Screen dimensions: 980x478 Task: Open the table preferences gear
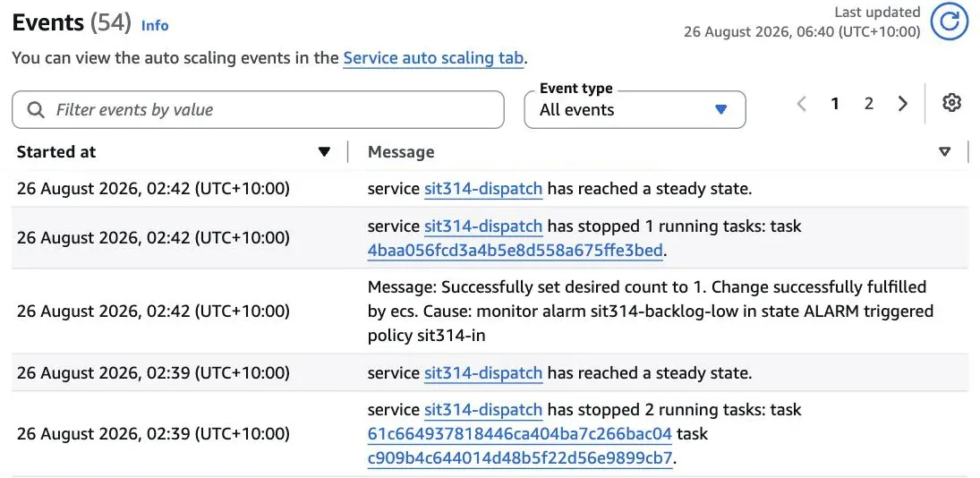(x=951, y=102)
